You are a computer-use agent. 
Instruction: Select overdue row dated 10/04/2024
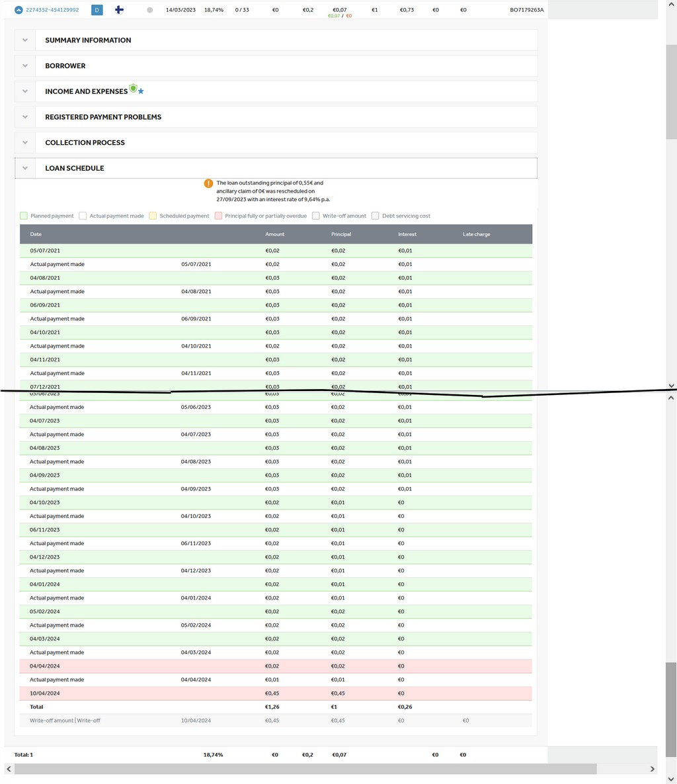(x=276, y=693)
